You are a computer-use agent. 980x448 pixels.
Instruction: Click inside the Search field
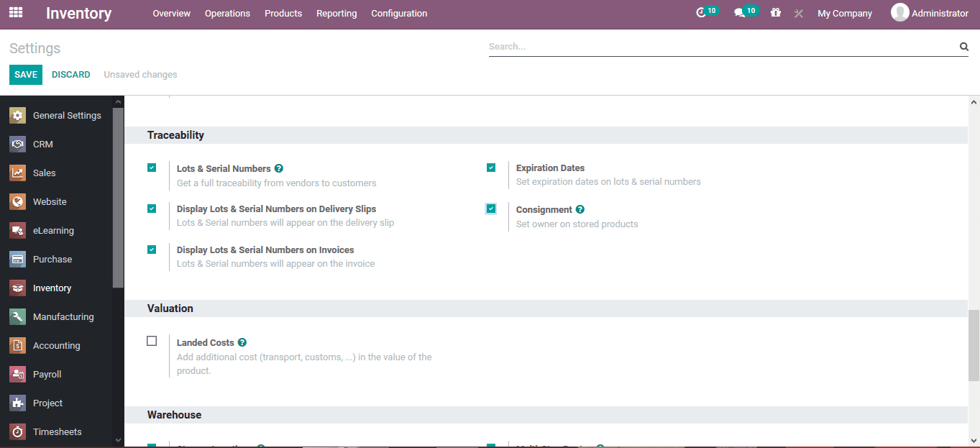pos(719,46)
